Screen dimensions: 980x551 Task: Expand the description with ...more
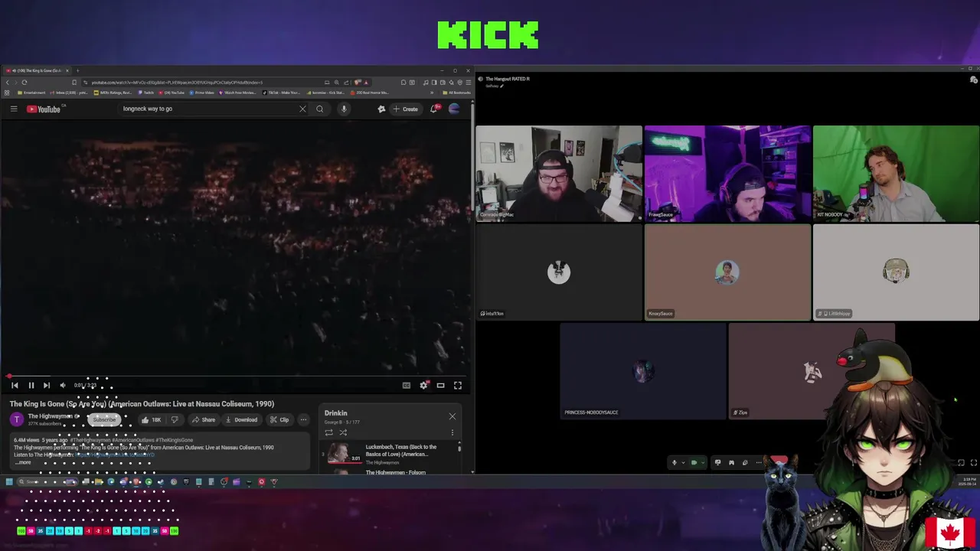click(22, 462)
